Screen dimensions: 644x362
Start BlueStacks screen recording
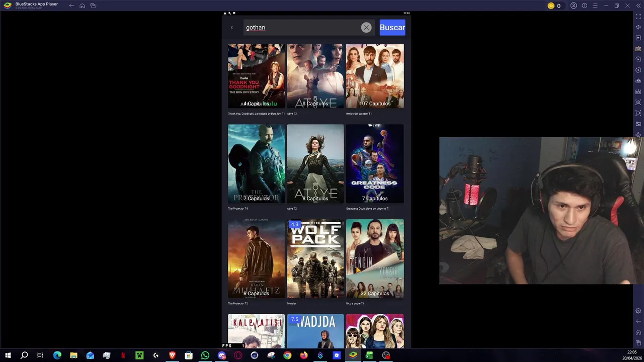(638, 113)
